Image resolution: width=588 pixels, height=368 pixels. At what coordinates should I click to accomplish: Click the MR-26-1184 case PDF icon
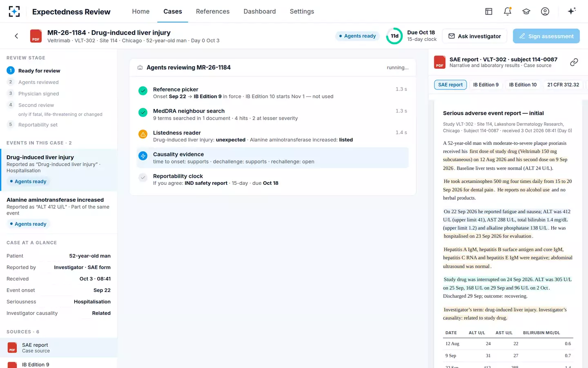pyautogui.click(x=36, y=36)
